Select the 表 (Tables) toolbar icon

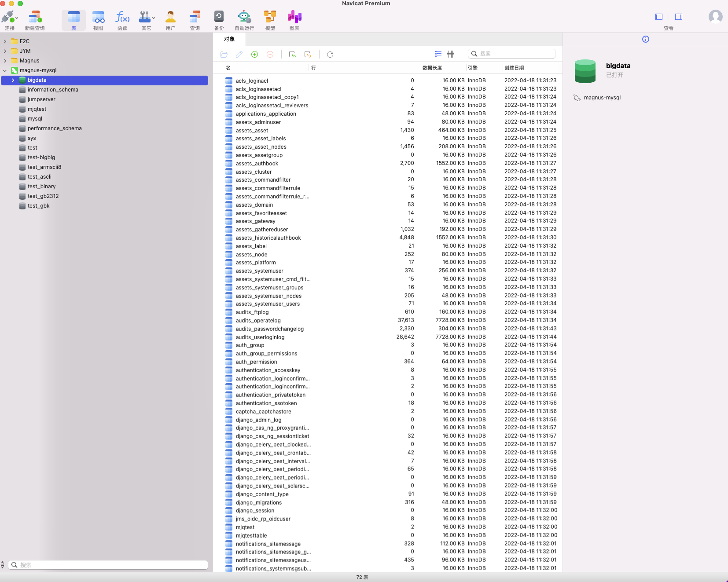[x=74, y=17]
